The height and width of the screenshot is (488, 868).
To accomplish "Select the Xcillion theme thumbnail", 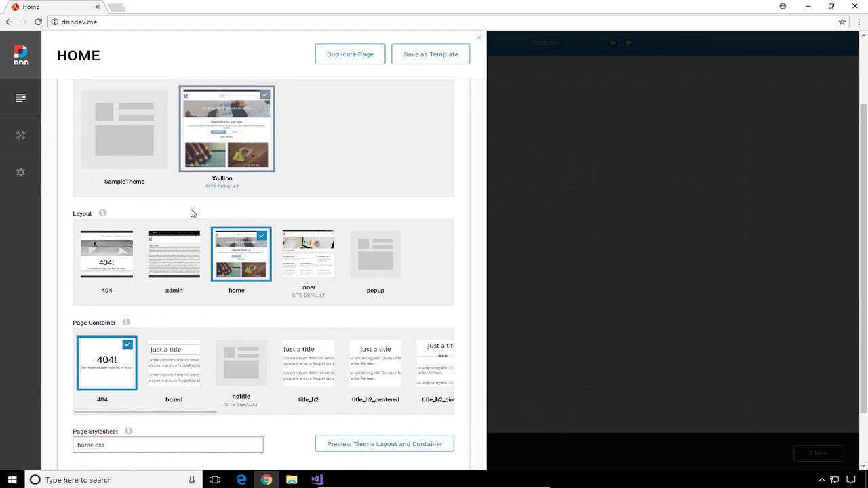I will 226,129.
